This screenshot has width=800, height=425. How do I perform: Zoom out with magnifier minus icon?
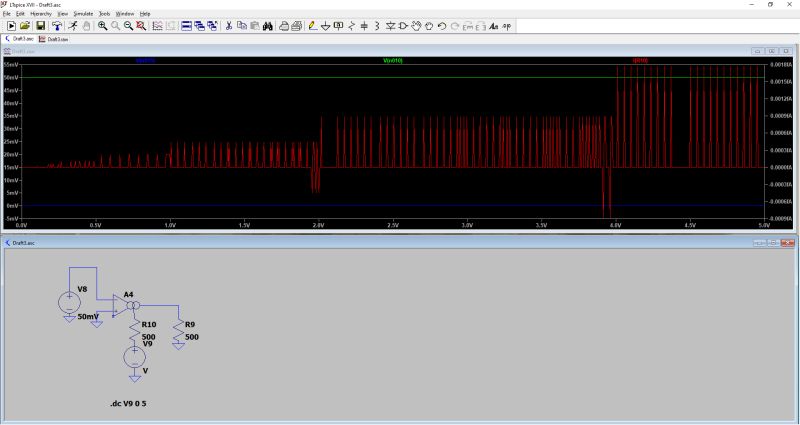coord(128,26)
